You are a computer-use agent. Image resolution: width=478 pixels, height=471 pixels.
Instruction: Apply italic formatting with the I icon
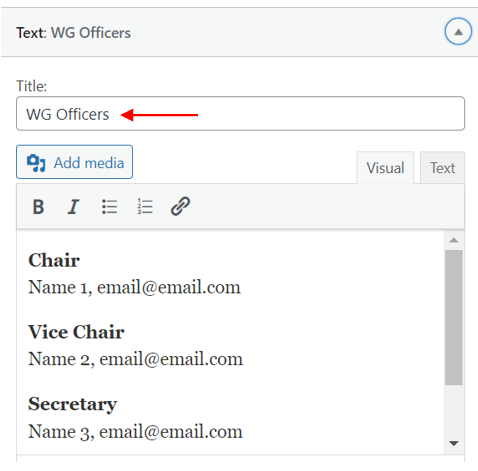[x=74, y=207]
